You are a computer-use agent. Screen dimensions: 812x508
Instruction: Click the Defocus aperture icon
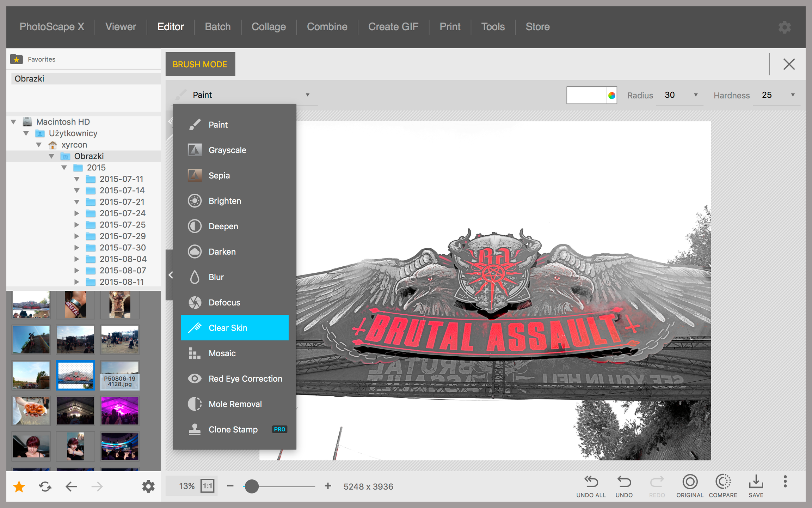195,302
